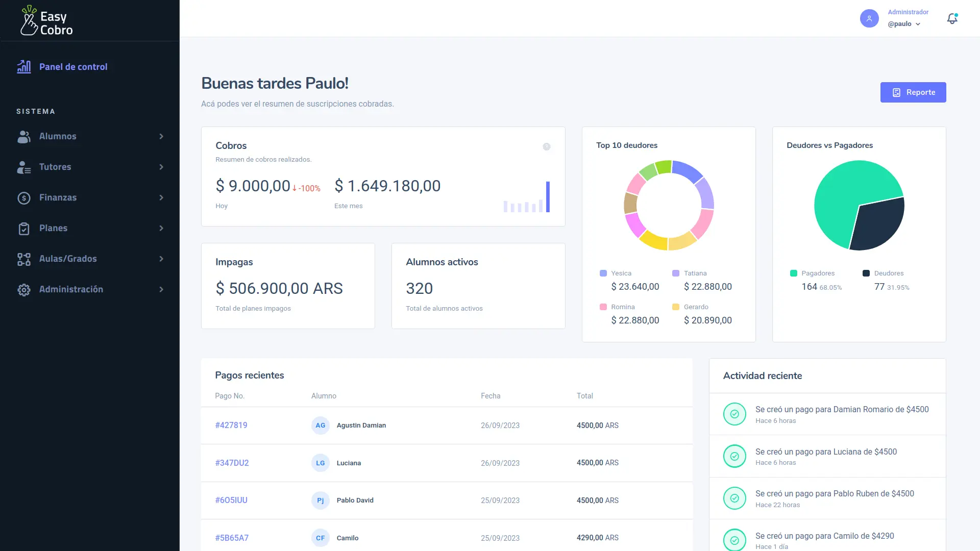Viewport: 980px width, 551px height.
Task: Select Tutores in the sidebar
Action: 90,167
